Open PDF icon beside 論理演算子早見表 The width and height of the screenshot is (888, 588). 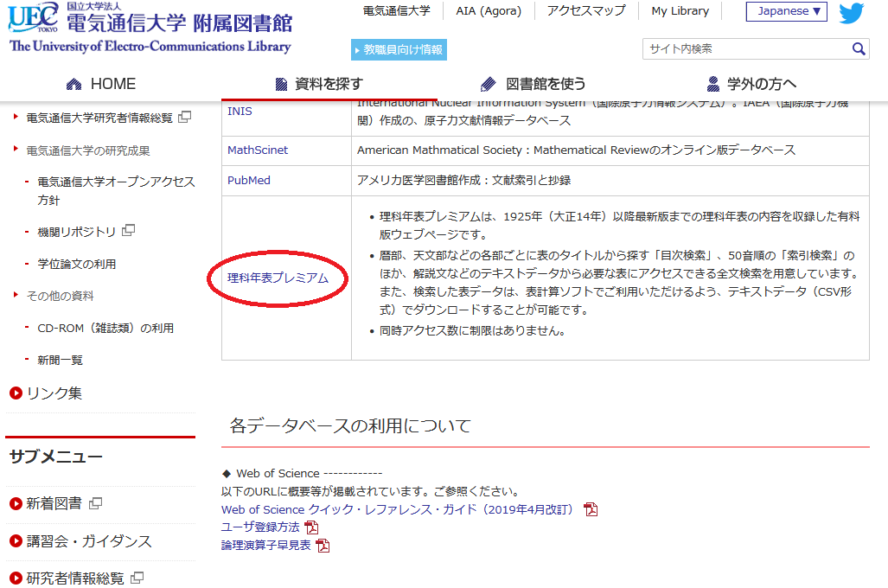click(x=323, y=546)
